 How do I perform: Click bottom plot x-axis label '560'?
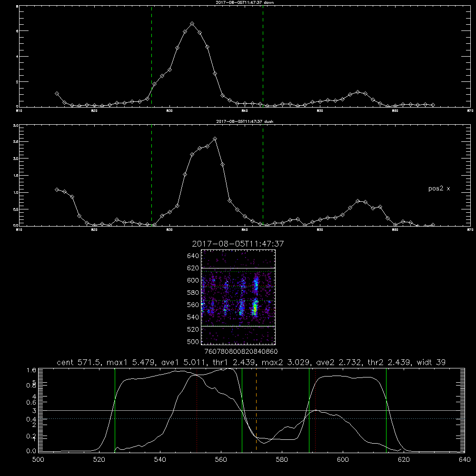click(221, 460)
